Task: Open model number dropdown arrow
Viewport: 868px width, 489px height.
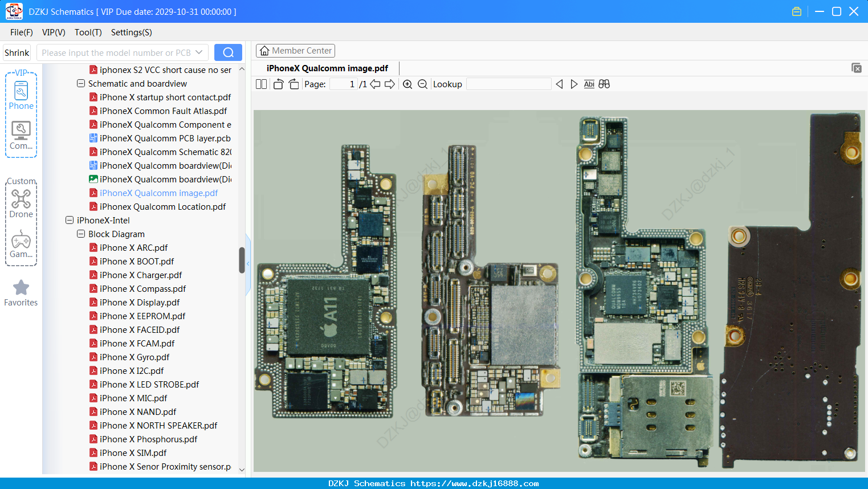Action: 199,52
